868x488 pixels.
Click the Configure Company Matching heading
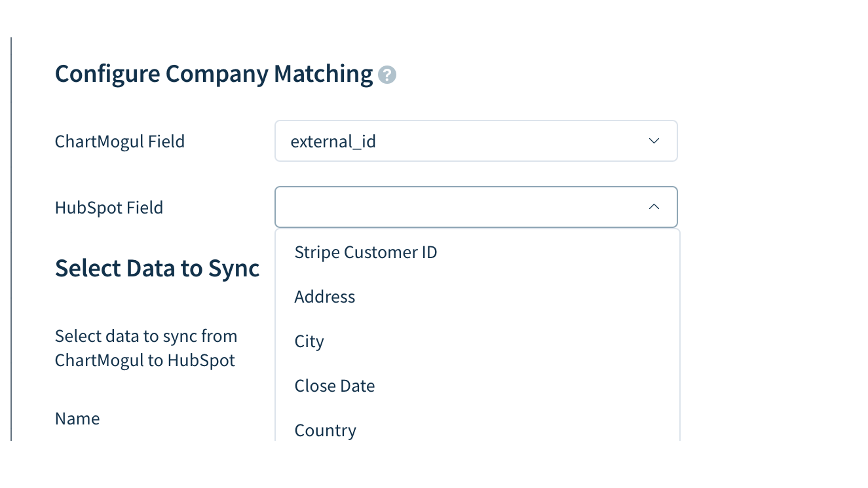tap(214, 73)
